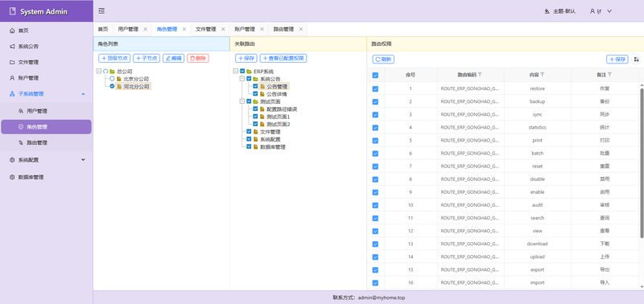Click the System Admin logo icon
The image size is (644, 304).
pos(12,11)
